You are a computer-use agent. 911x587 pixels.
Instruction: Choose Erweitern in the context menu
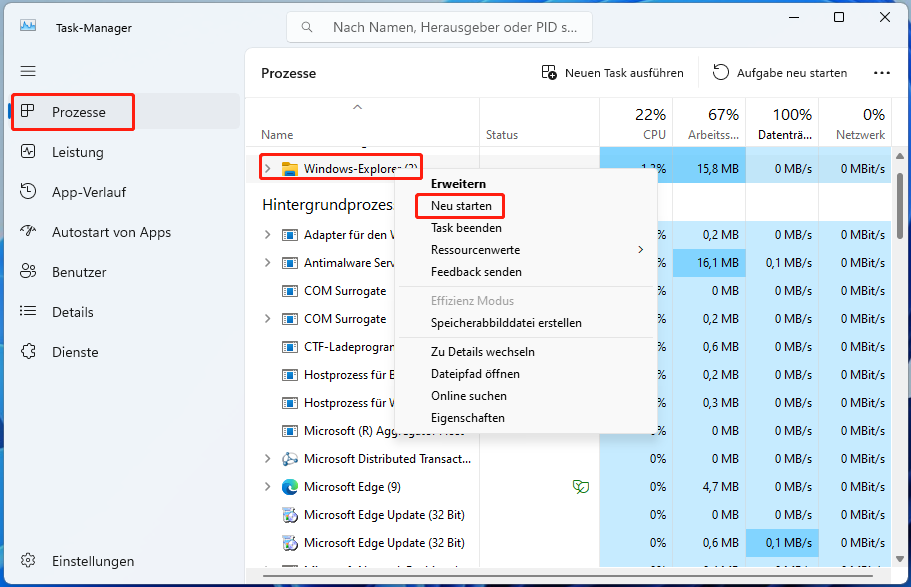pos(526,184)
